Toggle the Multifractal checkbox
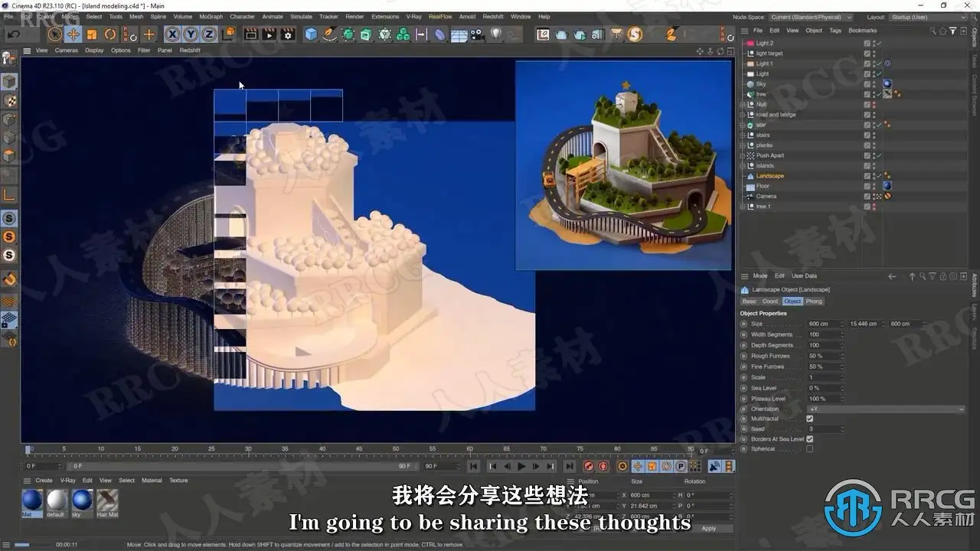Screen dimensions: 980x551 (809, 419)
